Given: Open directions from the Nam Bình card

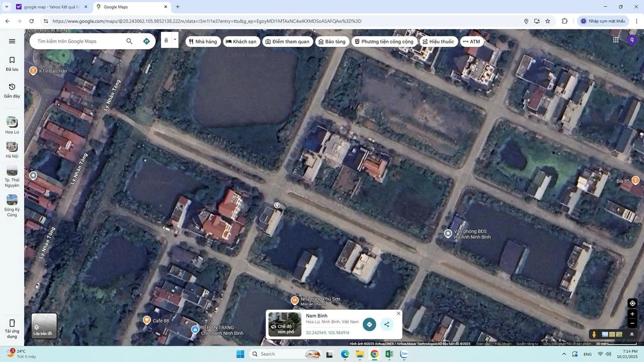Looking at the screenshot, I should 369,325.
